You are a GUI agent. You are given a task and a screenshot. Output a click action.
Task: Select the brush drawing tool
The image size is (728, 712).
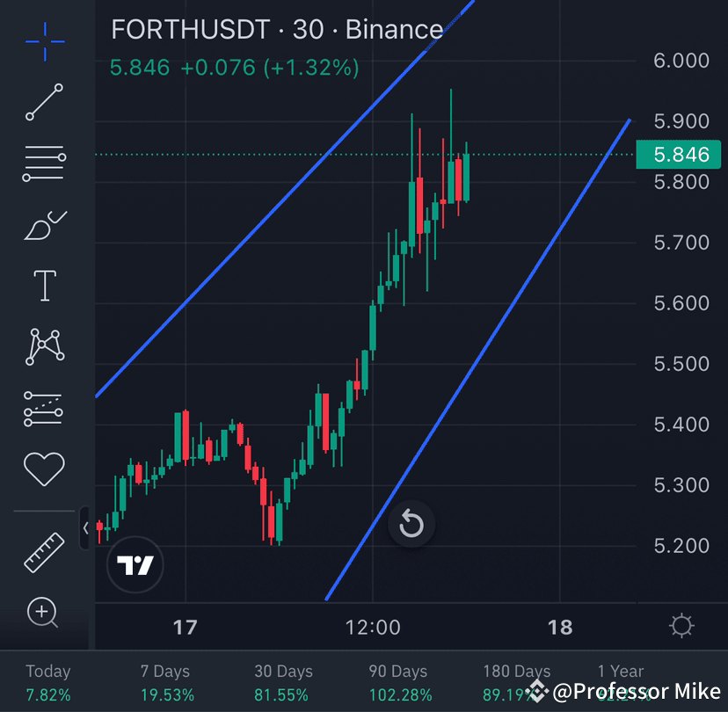pos(44,224)
